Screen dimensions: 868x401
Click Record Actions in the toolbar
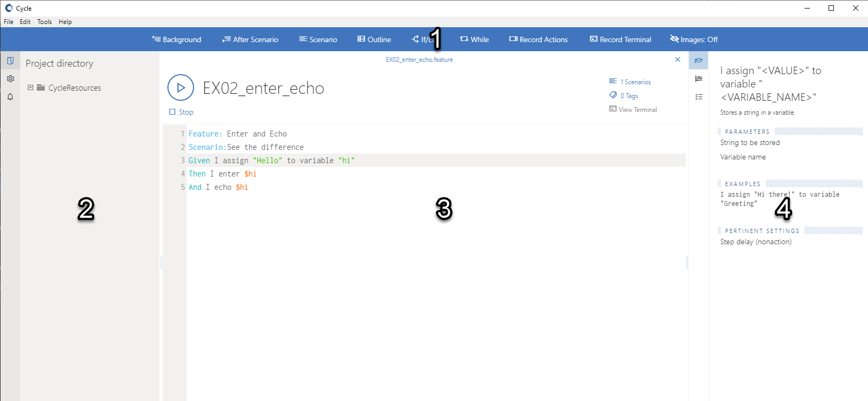tap(539, 39)
